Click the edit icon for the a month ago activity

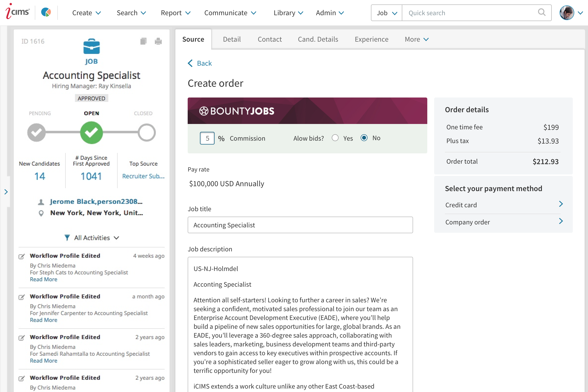[x=22, y=297]
